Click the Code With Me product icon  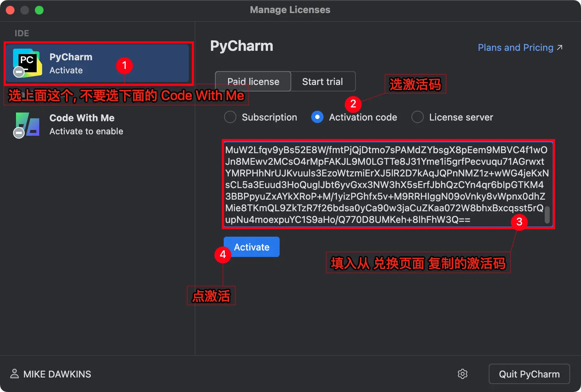[x=27, y=124]
